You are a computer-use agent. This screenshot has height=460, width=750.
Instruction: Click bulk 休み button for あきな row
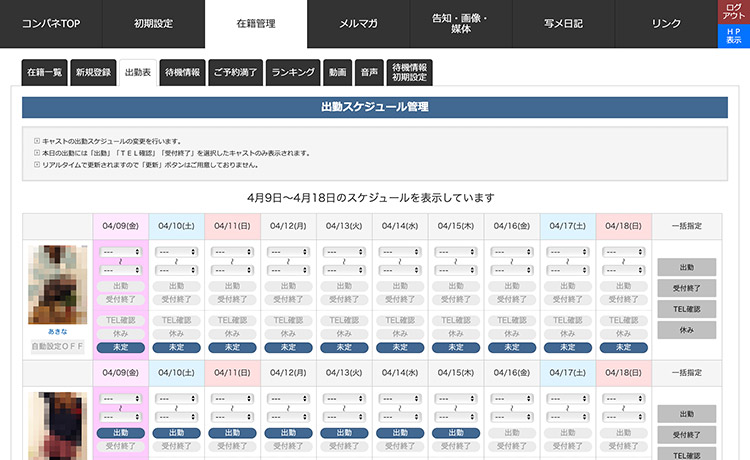[687, 330]
